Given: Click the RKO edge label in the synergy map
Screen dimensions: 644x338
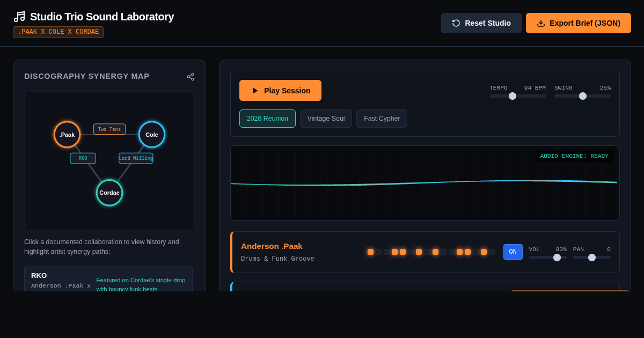Looking at the screenshot, I should (x=83, y=158).
